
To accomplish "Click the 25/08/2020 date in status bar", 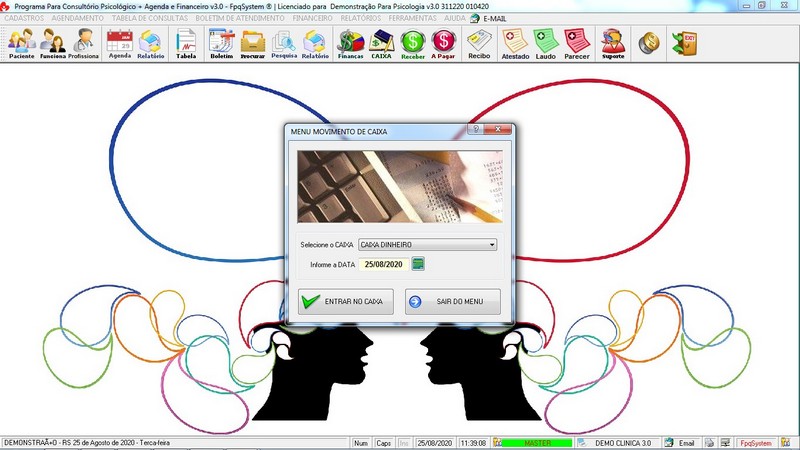I will [435, 443].
